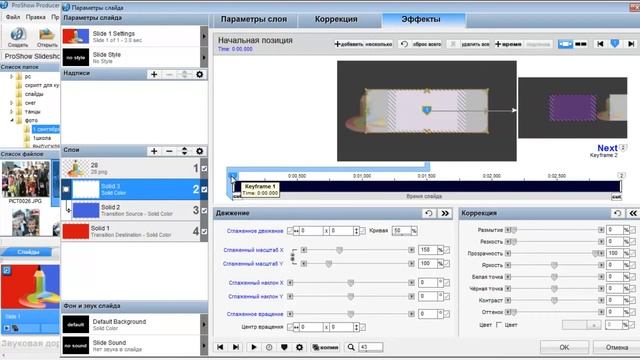The image size is (640, 360).
Task: Toggle the checkbox for Сглаженный масштаб X
Action: click(x=447, y=250)
